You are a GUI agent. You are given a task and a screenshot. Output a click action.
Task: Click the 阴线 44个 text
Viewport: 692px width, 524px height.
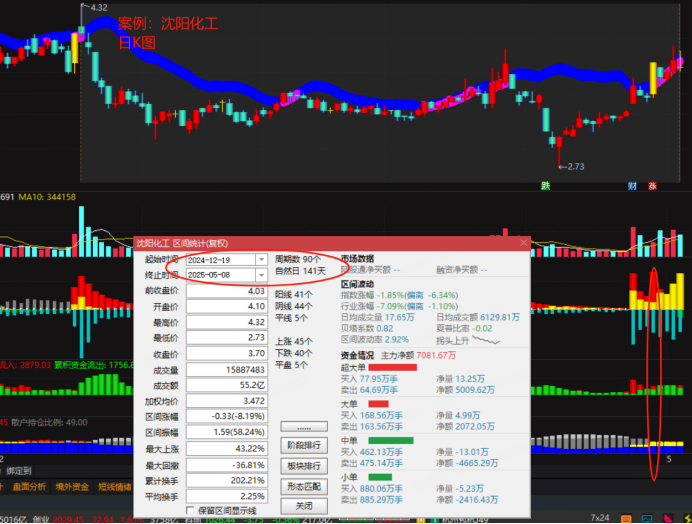pos(294,306)
